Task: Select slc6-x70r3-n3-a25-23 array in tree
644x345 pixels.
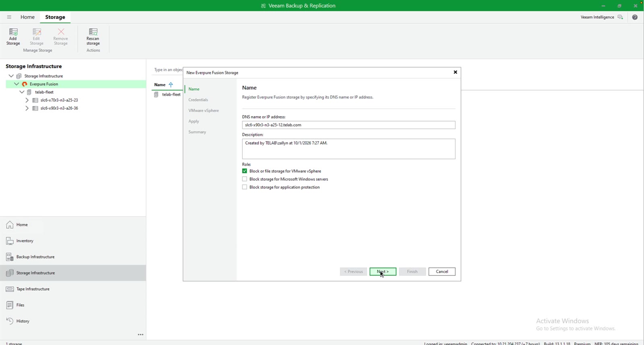Action: [x=59, y=100]
